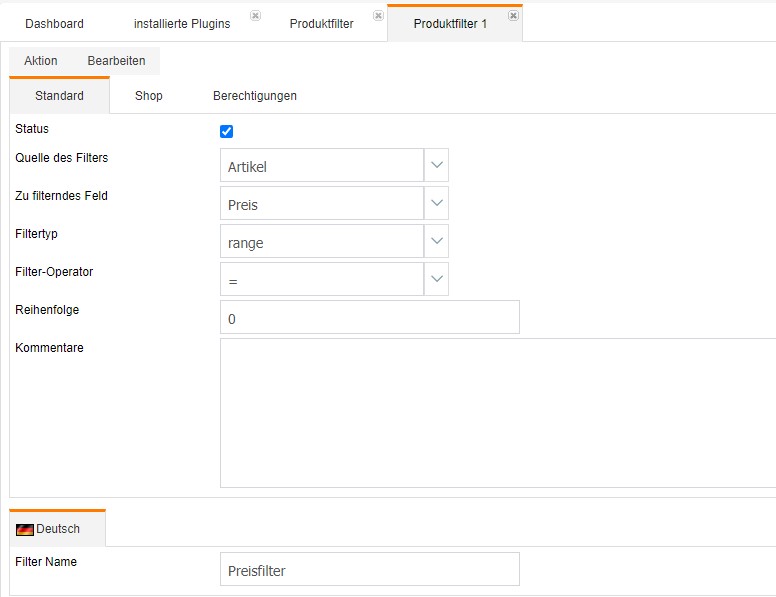
Task: Click into the Kommentare text area
Action: tap(498, 413)
